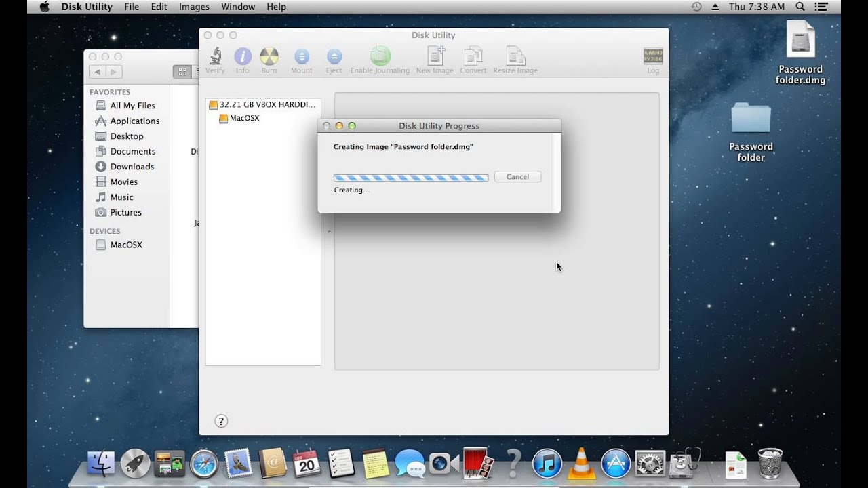Image resolution: width=868 pixels, height=488 pixels.
Task: Open the Help menu
Action: pos(276,7)
